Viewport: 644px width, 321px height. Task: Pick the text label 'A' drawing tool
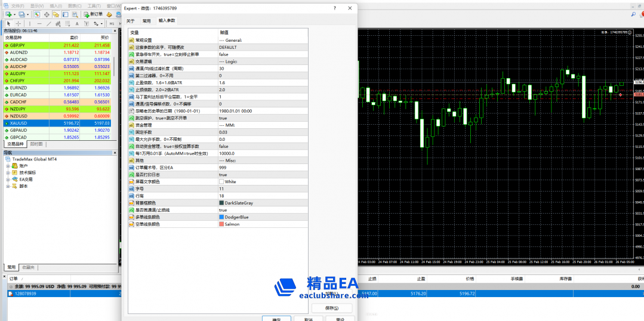pyautogui.click(x=78, y=24)
